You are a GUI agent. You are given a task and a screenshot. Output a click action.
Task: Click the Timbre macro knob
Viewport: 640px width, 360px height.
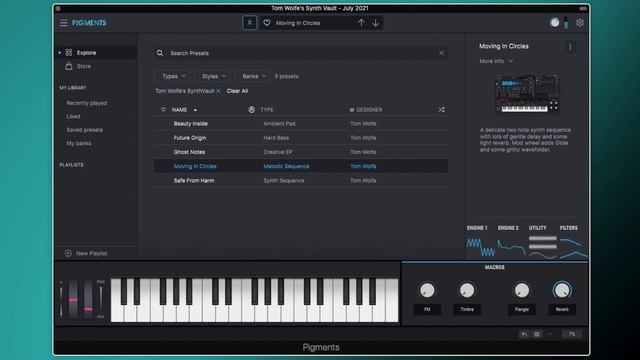pyautogui.click(x=467, y=291)
